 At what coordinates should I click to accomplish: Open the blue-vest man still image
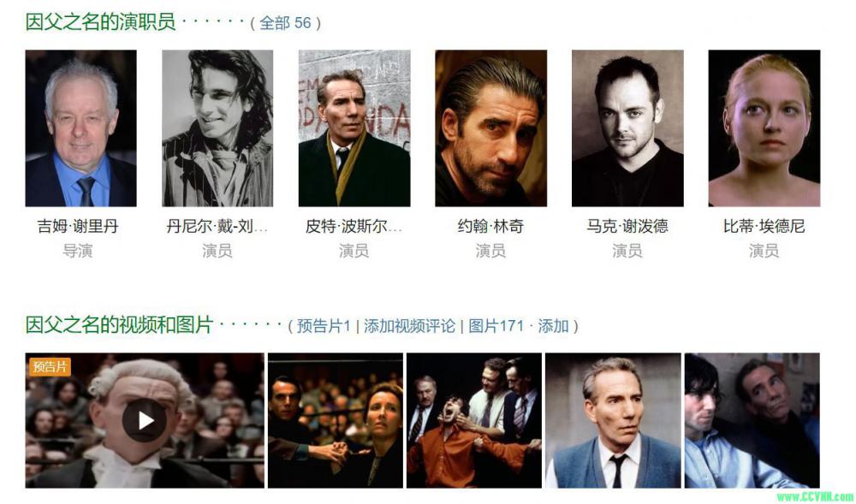click(x=613, y=420)
